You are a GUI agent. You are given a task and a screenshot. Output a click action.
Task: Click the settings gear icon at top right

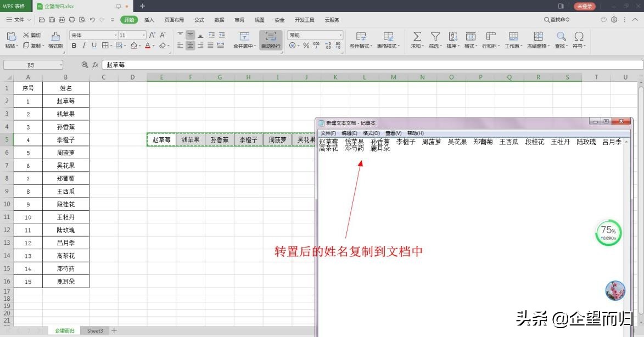tap(614, 19)
